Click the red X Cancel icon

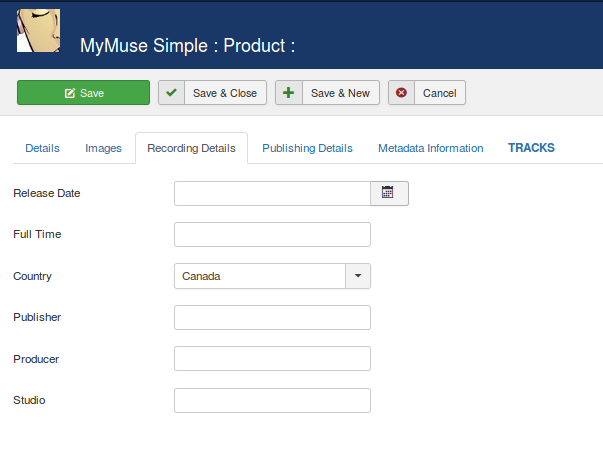click(402, 93)
